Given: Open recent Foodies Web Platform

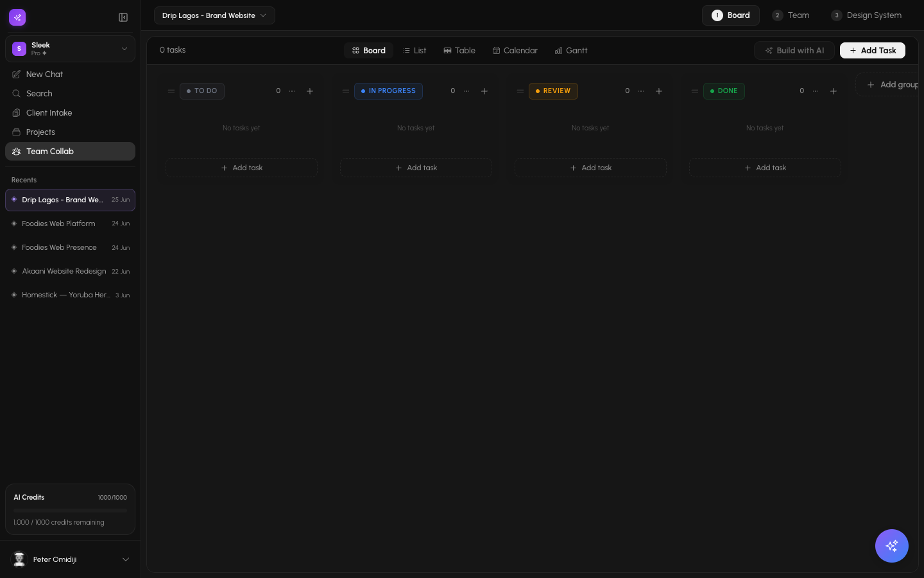Looking at the screenshot, I should 71,223.
